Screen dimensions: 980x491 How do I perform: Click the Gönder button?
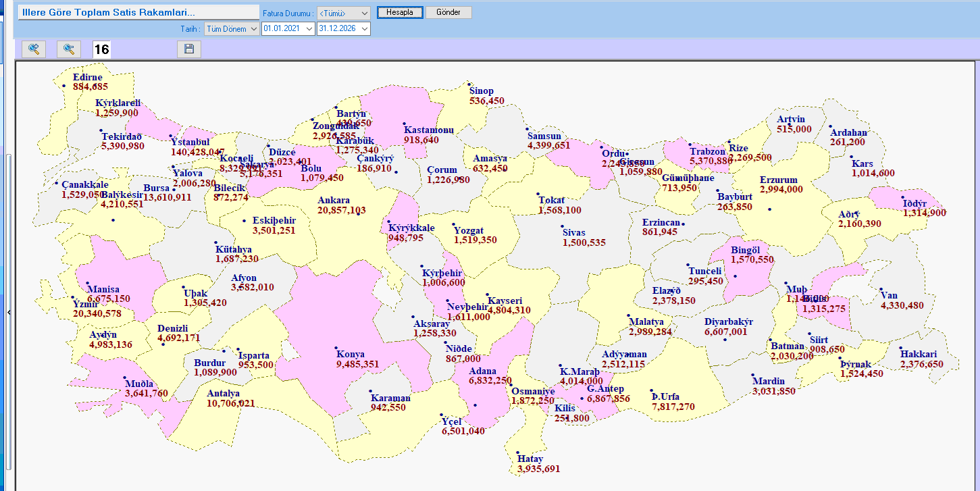(x=448, y=13)
